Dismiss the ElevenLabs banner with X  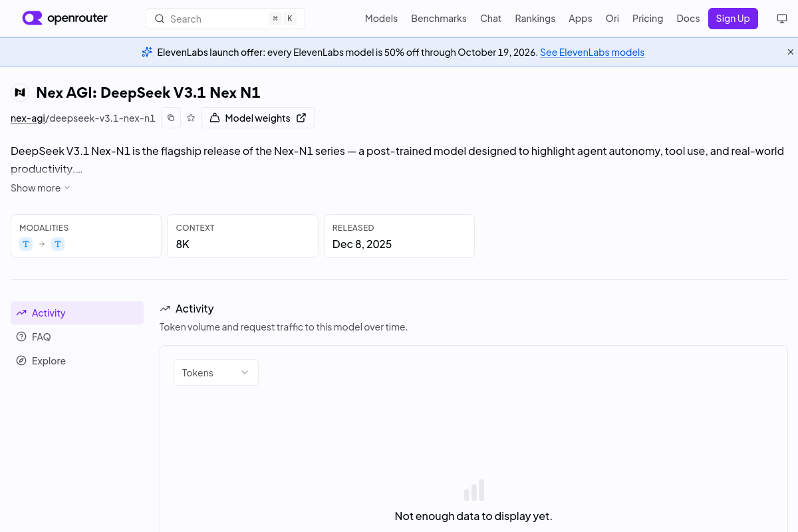tap(791, 52)
